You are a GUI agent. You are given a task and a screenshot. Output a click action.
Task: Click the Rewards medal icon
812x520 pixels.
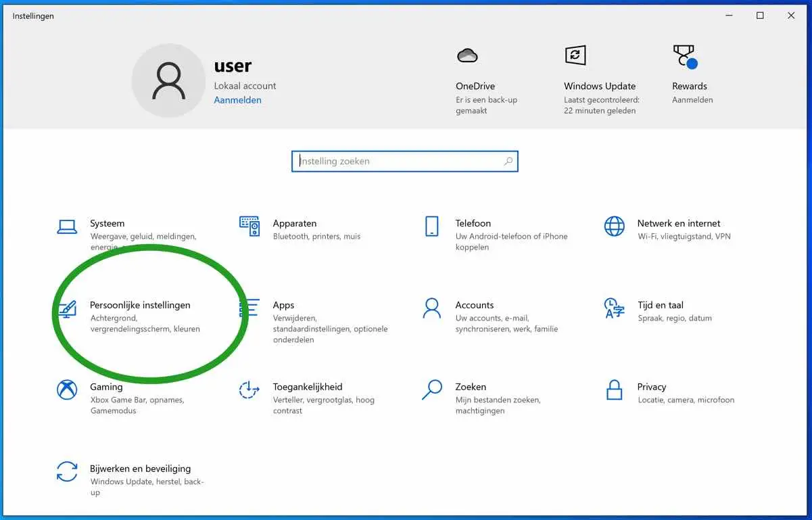pos(685,57)
